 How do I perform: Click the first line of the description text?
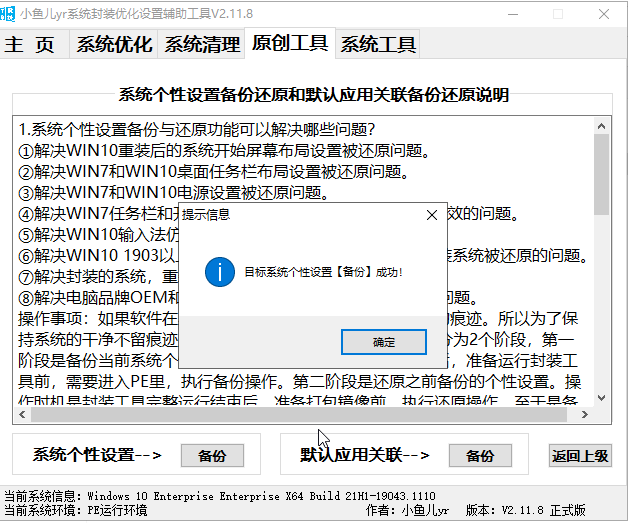click(196, 130)
